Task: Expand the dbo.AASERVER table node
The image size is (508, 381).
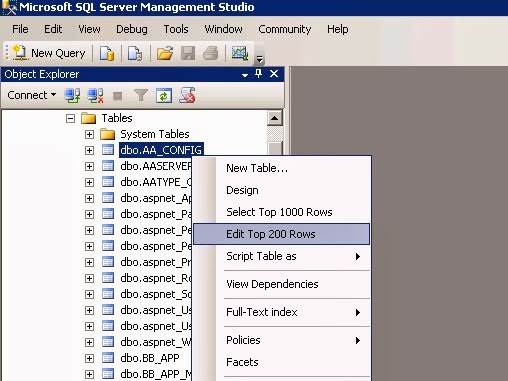Action: [89, 166]
